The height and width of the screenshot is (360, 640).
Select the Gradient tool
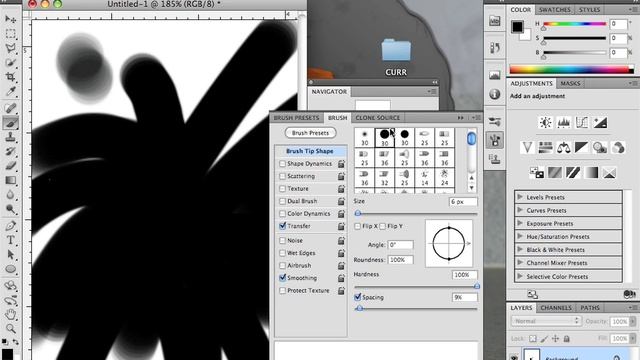click(11, 180)
